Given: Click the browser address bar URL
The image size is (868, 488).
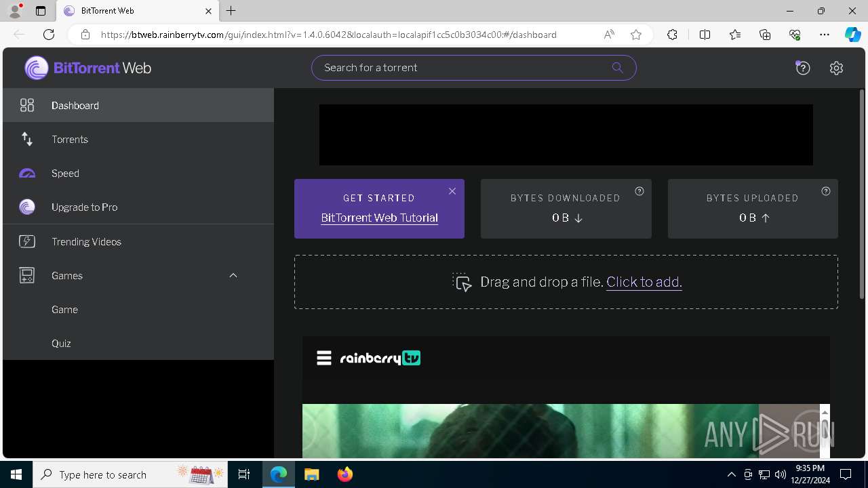Looking at the screenshot, I should tap(329, 35).
